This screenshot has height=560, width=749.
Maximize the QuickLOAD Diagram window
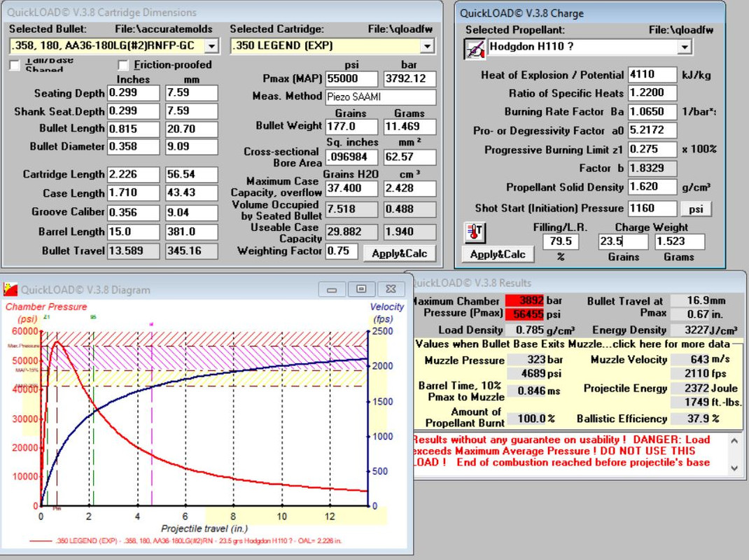tap(361, 289)
